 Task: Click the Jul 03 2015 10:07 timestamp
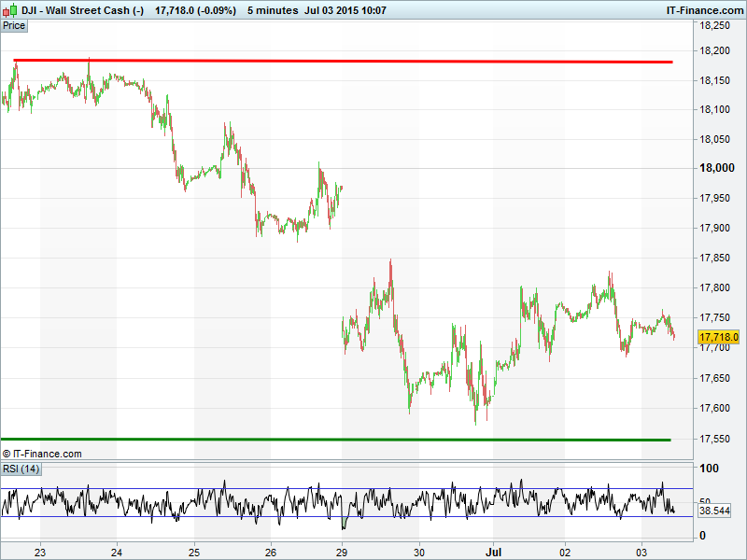pyautogui.click(x=341, y=9)
